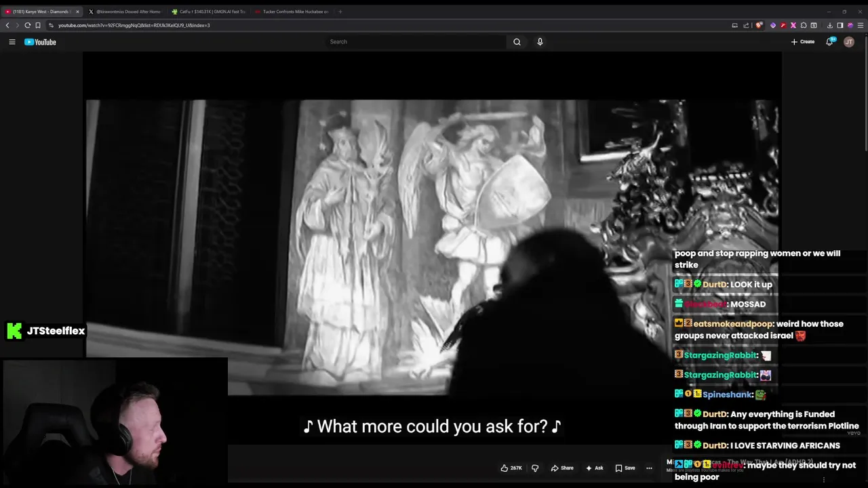This screenshot has width=868, height=488.
Task: Open the more actions ellipsis under video
Action: (x=649, y=468)
